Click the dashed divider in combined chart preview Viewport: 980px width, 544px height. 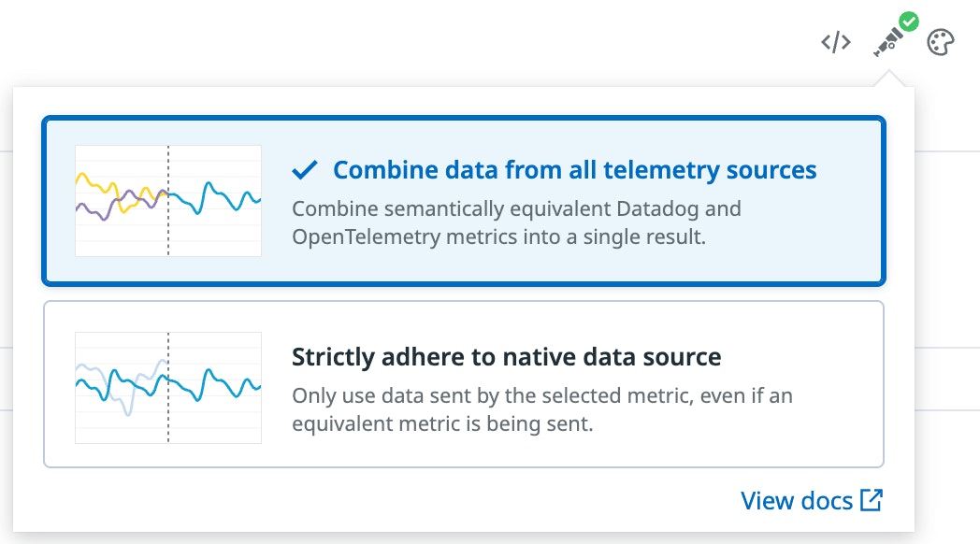pos(168,234)
